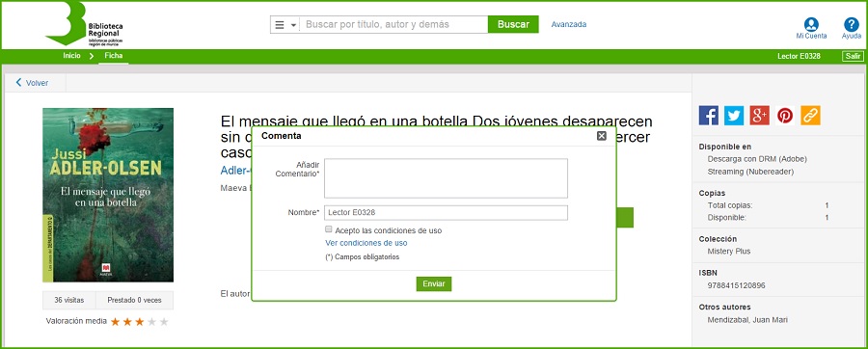
Task: Rate the book with the first star
Action: [115, 321]
